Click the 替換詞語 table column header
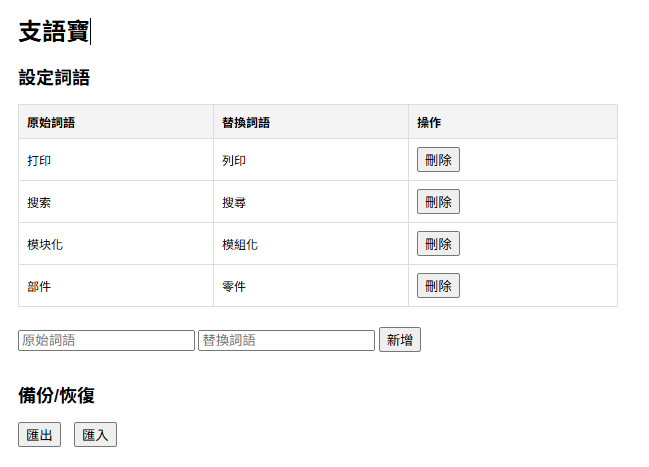This screenshot has width=649, height=467. [246, 122]
